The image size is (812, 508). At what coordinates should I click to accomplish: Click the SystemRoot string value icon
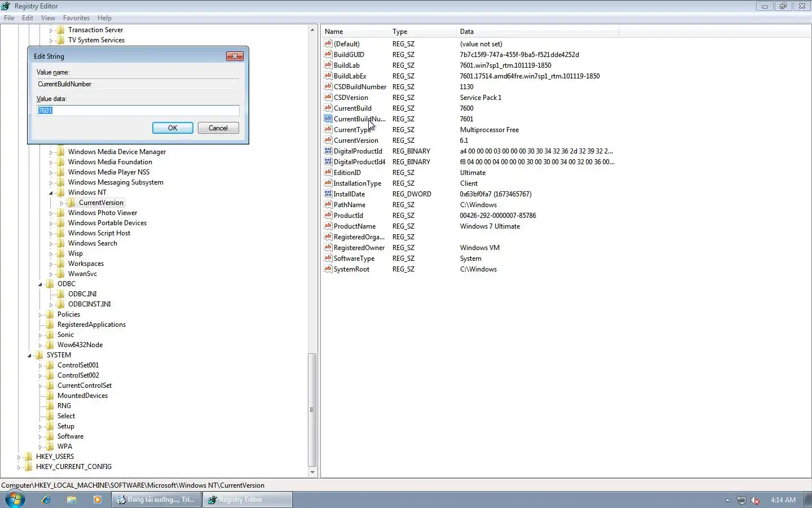coord(328,269)
